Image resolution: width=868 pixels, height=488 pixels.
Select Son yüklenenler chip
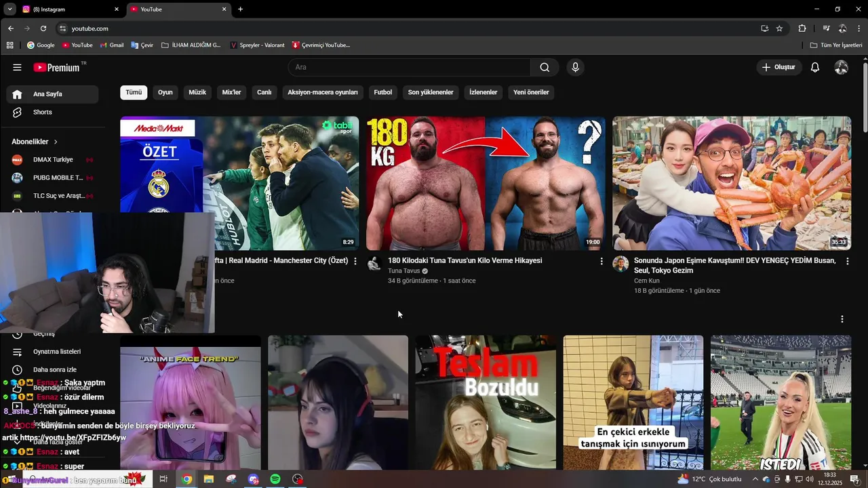(x=431, y=92)
